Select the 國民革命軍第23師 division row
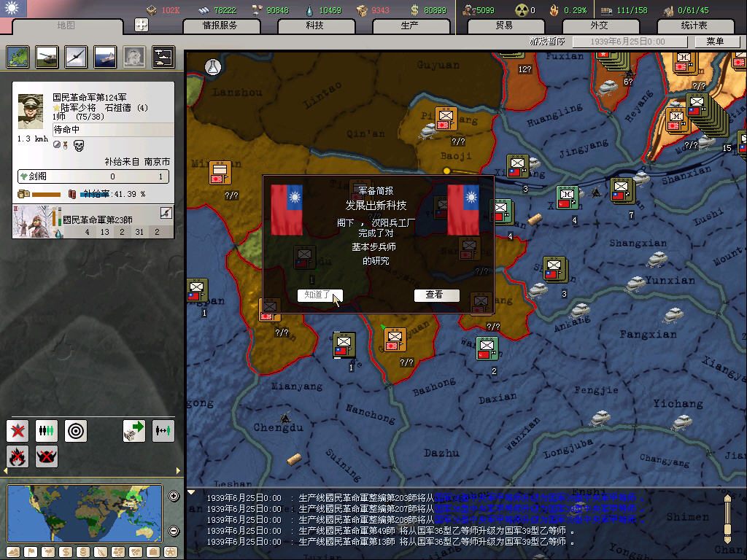 pos(93,222)
